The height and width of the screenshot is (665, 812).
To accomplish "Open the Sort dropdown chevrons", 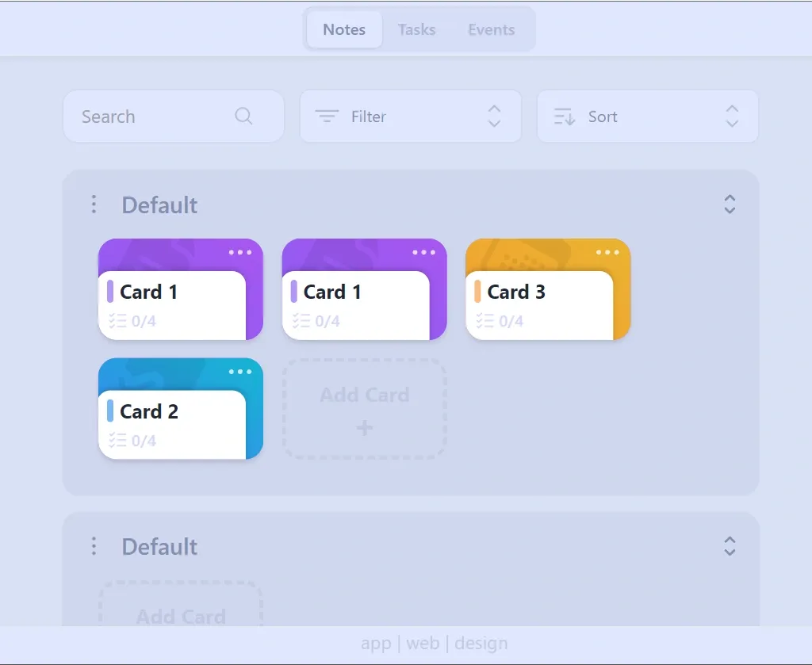I will (732, 117).
